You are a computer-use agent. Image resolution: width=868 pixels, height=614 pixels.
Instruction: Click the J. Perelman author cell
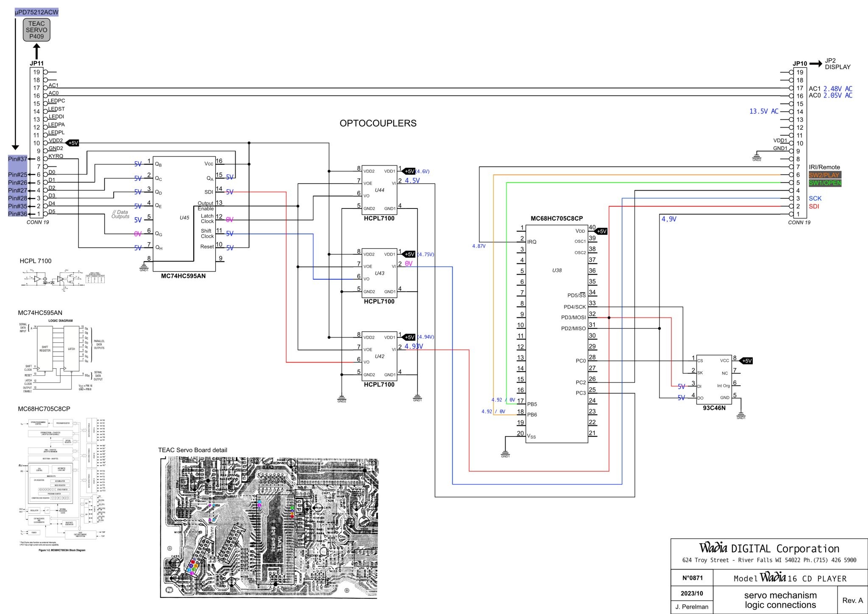tap(693, 607)
